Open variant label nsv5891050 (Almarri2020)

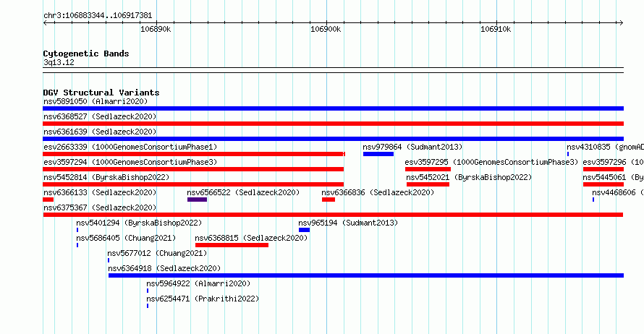(x=96, y=101)
